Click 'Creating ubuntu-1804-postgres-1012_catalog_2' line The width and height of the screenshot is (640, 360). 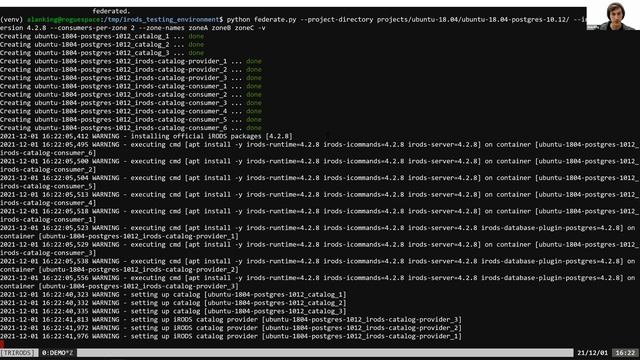point(102,44)
